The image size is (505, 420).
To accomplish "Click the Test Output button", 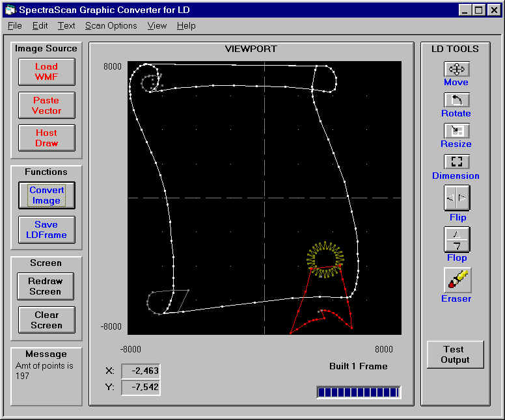I will 455,354.
